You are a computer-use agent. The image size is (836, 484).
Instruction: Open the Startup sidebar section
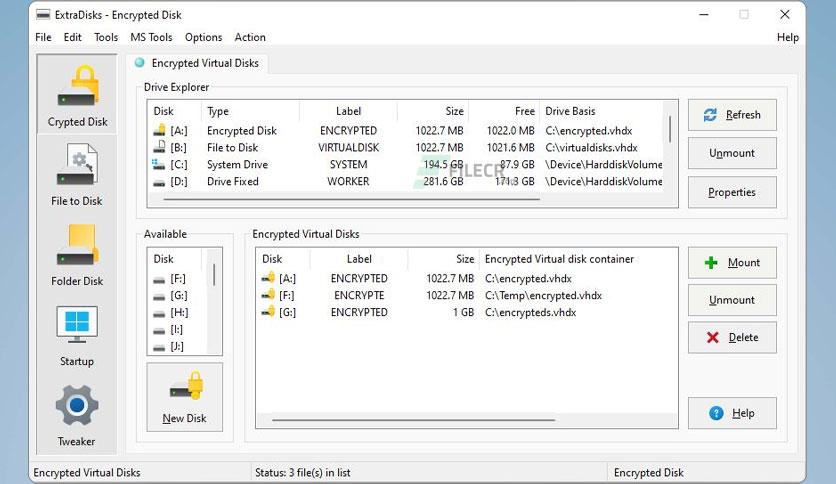(77, 335)
